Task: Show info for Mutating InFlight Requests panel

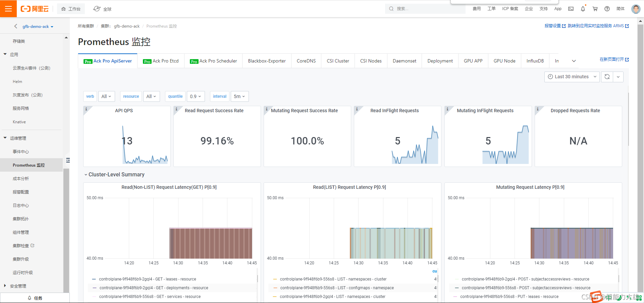Action: pyautogui.click(x=447, y=109)
